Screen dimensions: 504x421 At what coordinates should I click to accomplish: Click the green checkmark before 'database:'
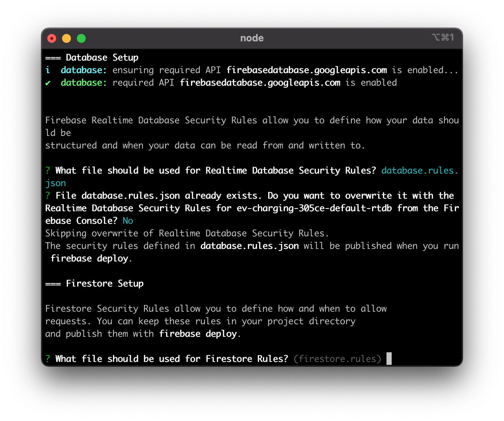48,83
